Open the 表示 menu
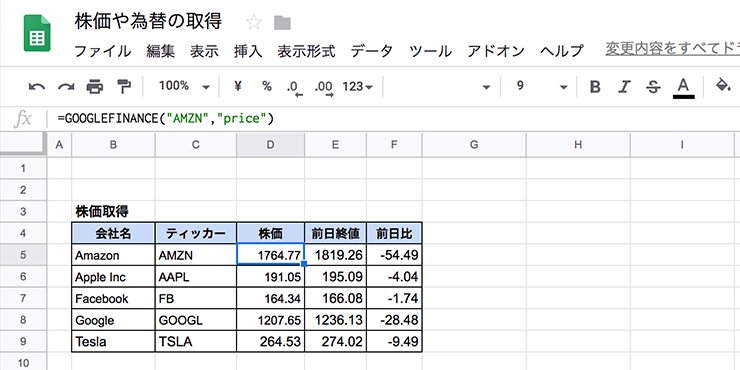This screenshot has height=370, width=740. [204, 51]
